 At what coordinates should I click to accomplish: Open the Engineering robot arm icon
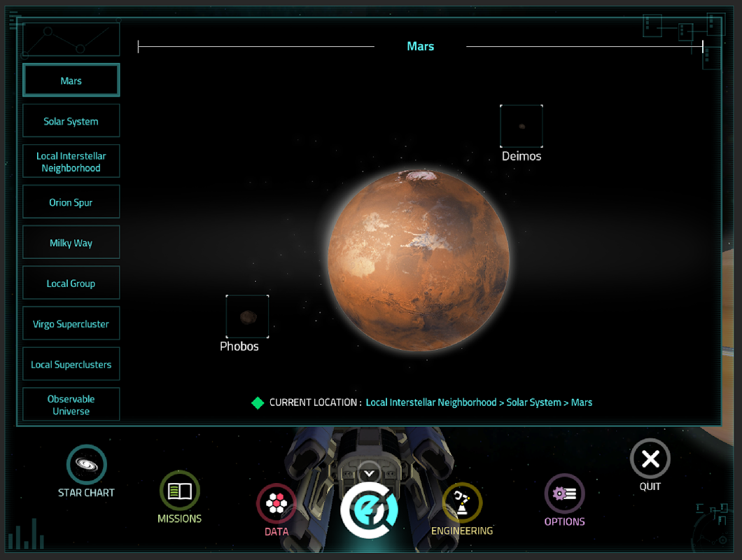[x=462, y=503]
